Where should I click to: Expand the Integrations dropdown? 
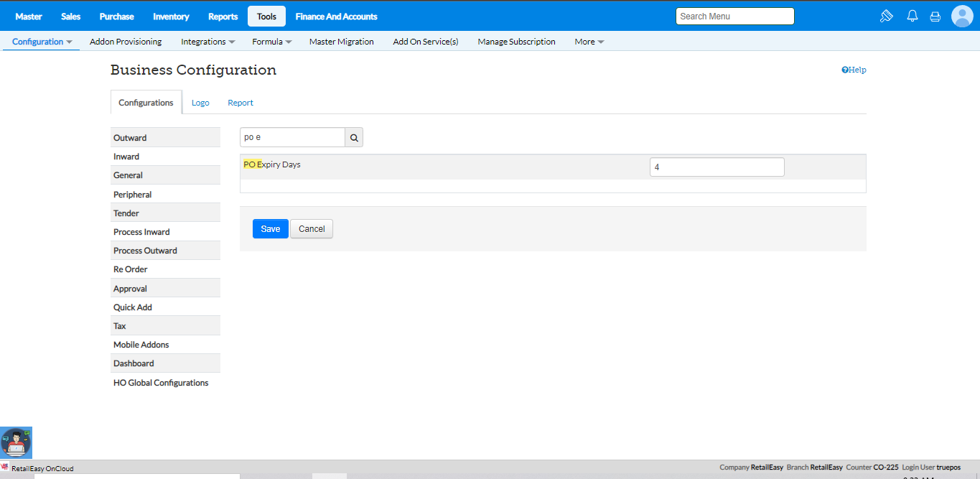(208, 42)
